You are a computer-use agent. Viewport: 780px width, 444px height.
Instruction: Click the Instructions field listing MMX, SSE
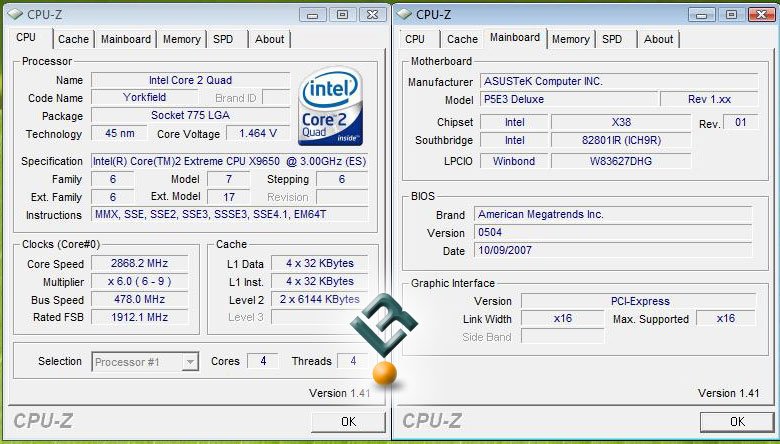click(229, 214)
